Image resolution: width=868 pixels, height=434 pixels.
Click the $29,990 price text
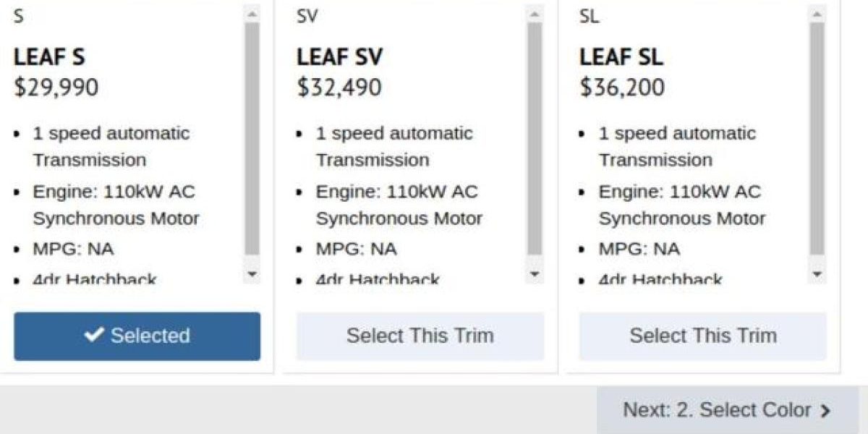(56, 87)
